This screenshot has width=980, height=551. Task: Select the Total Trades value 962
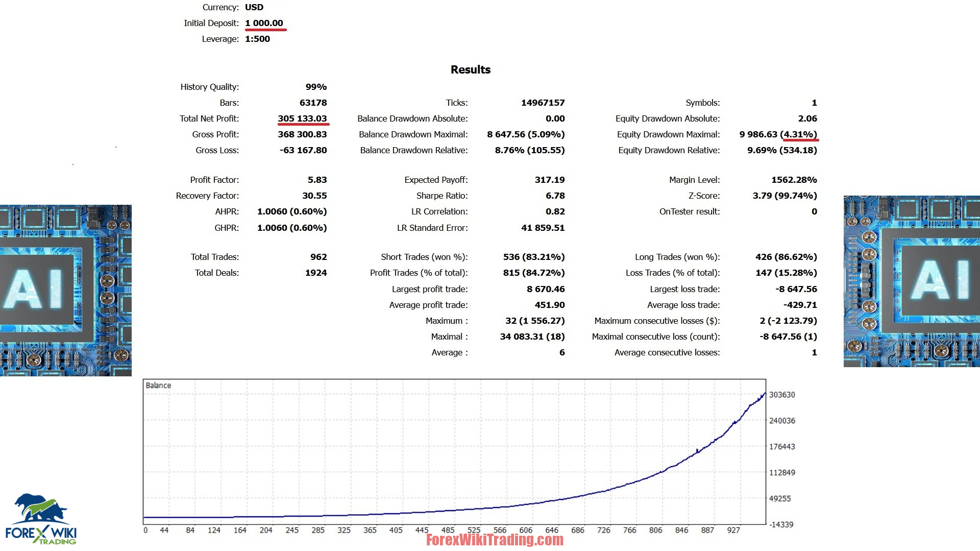coord(318,257)
